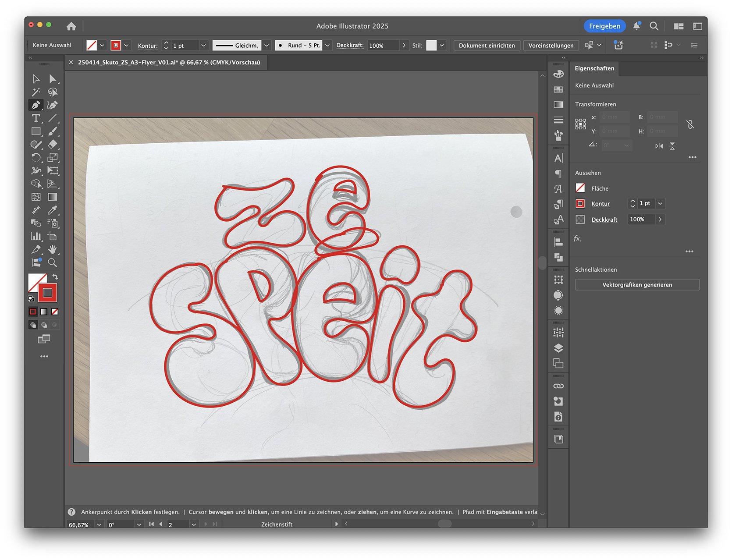Select the Curvature tool

[53, 105]
